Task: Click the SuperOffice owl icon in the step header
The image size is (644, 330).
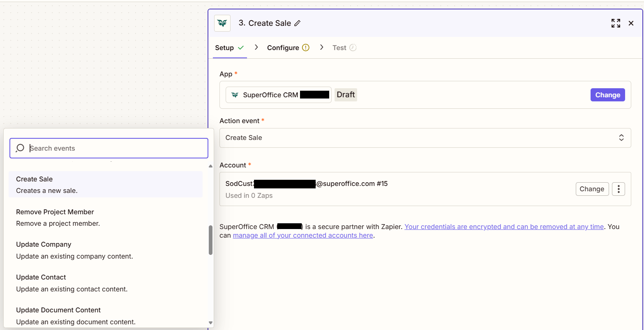Action: click(222, 23)
